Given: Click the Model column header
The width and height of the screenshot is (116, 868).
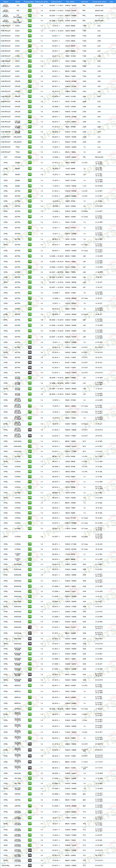Looking at the screenshot, I should pyautogui.click(x=18, y=1).
